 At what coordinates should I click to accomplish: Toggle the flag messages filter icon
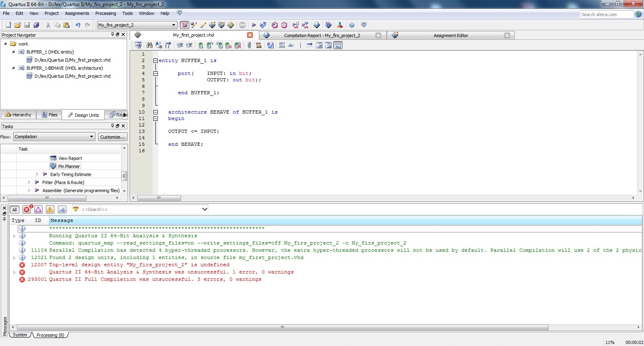tap(62, 209)
